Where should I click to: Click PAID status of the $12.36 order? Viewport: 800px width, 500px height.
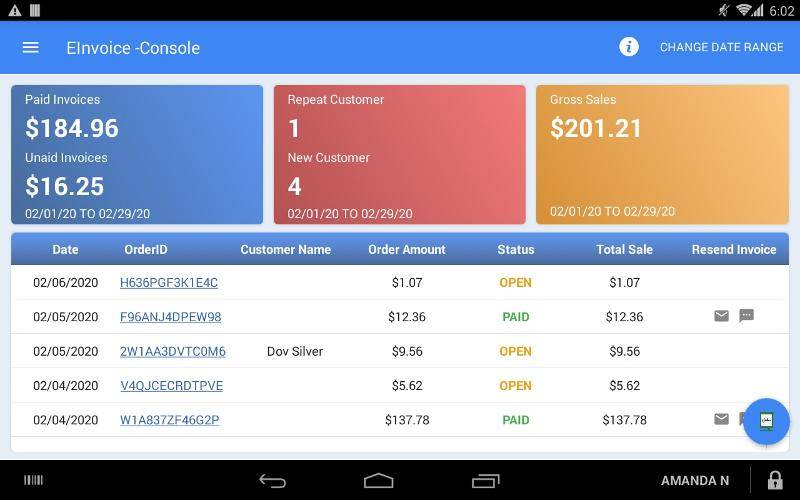516,317
